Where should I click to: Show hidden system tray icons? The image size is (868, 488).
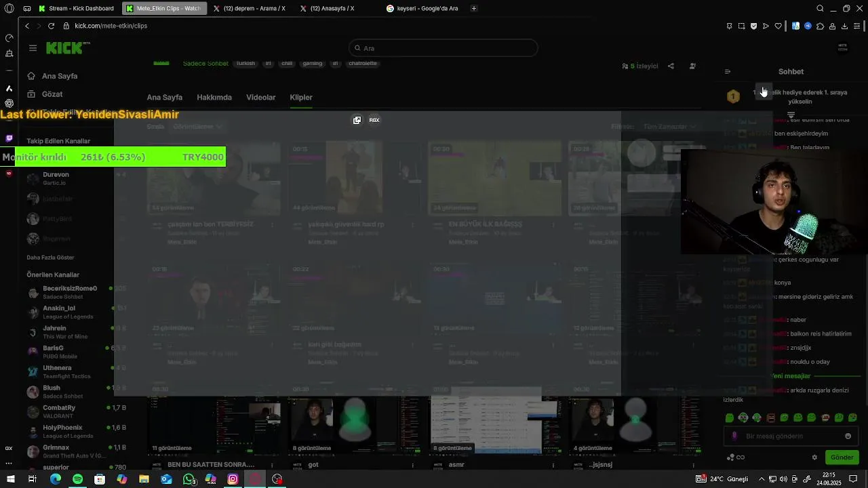[760, 479]
